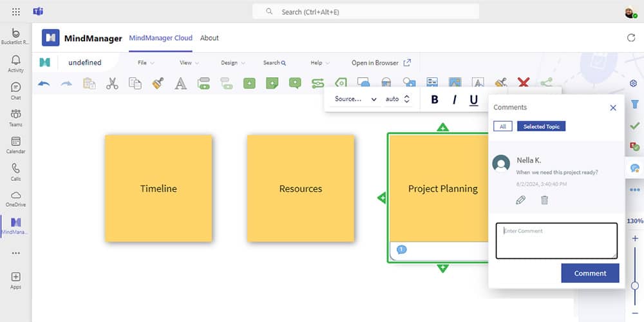Click Open in Browser link

tap(381, 63)
